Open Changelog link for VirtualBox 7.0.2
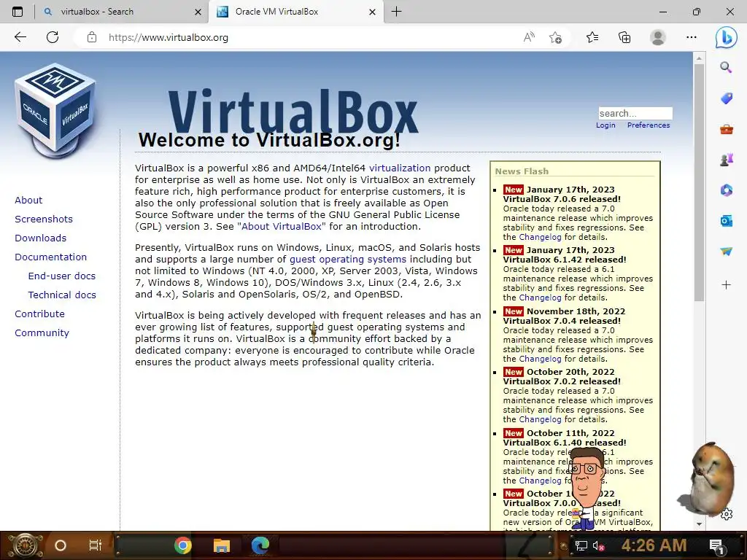Screen dimensions: 747x560 pyautogui.click(x=541, y=419)
